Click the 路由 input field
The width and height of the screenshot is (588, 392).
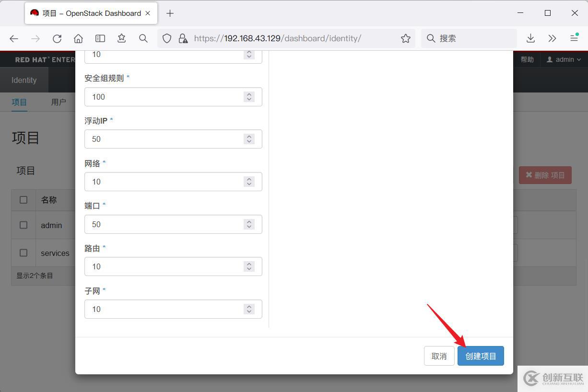pyautogui.click(x=173, y=266)
